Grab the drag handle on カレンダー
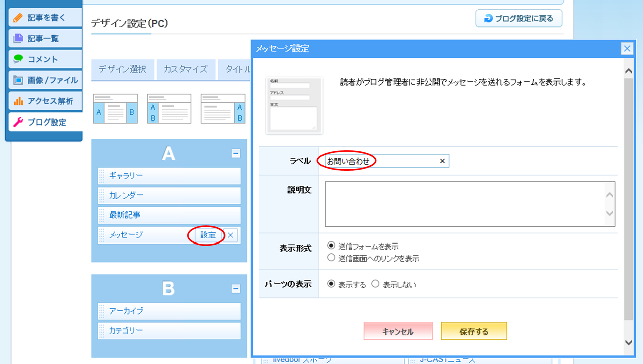Viewport: 643px width, 364px height. tap(102, 195)
